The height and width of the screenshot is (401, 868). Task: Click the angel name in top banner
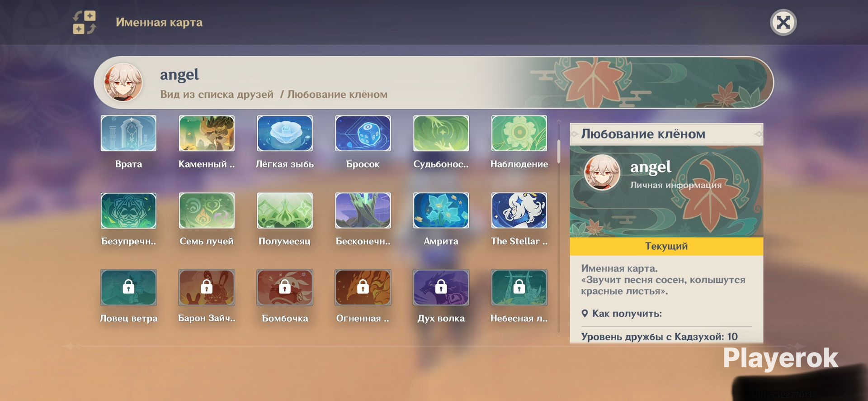[x=179, y=75]
